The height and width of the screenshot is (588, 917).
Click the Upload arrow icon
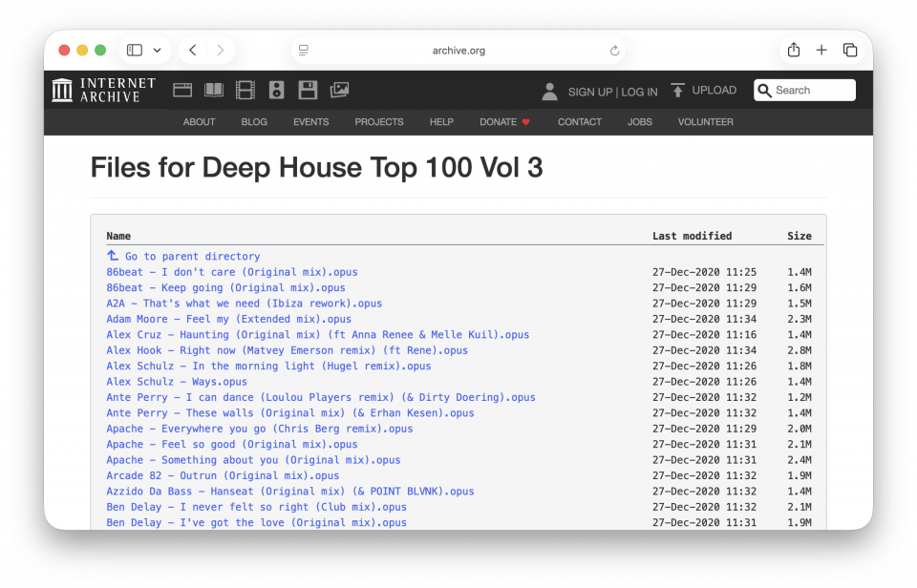coord(678,91)
